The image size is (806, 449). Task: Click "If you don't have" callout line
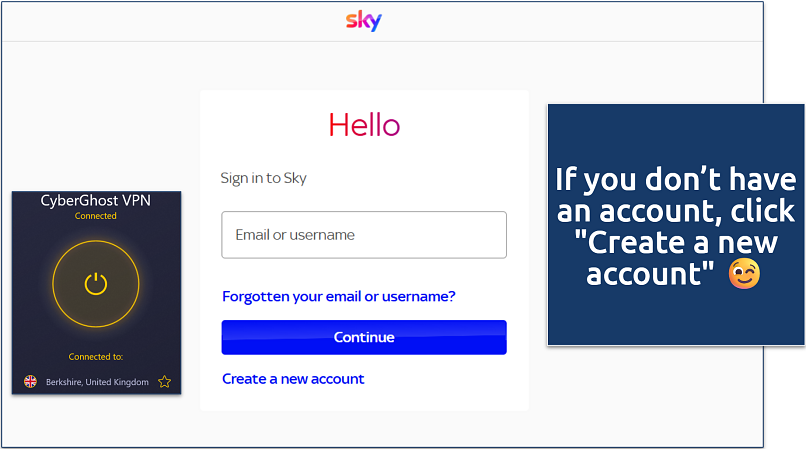tap(676, 180)
